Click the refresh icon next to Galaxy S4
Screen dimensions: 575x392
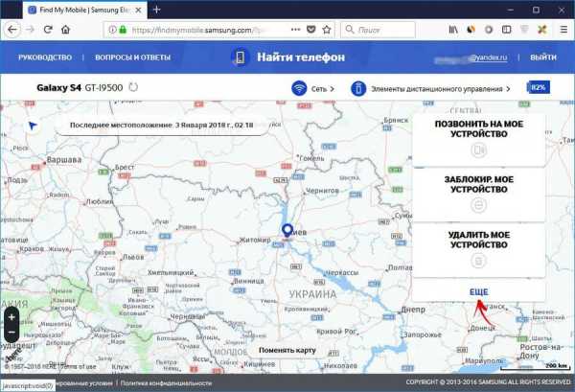pos(132,88)
